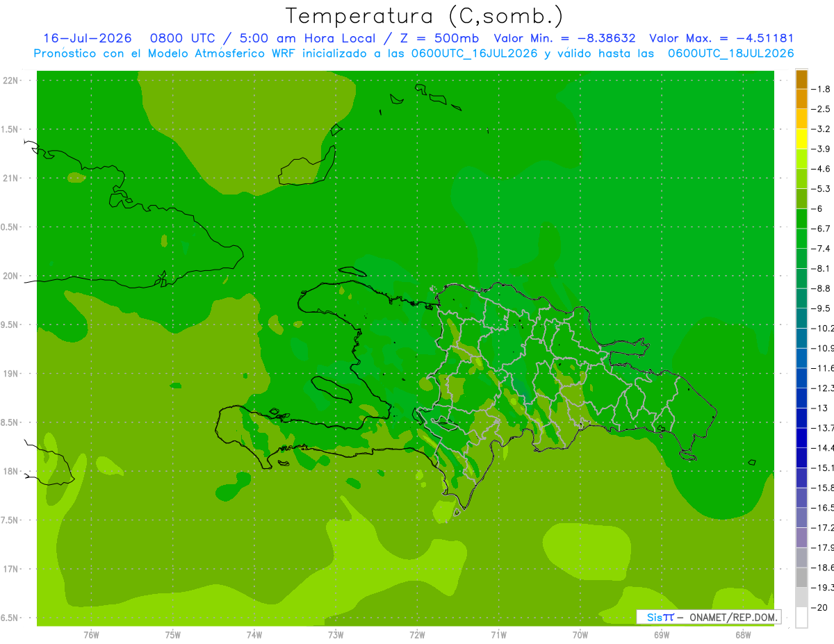
Task: Click the "76W" longitude axis label
Action: coord(91,635)
